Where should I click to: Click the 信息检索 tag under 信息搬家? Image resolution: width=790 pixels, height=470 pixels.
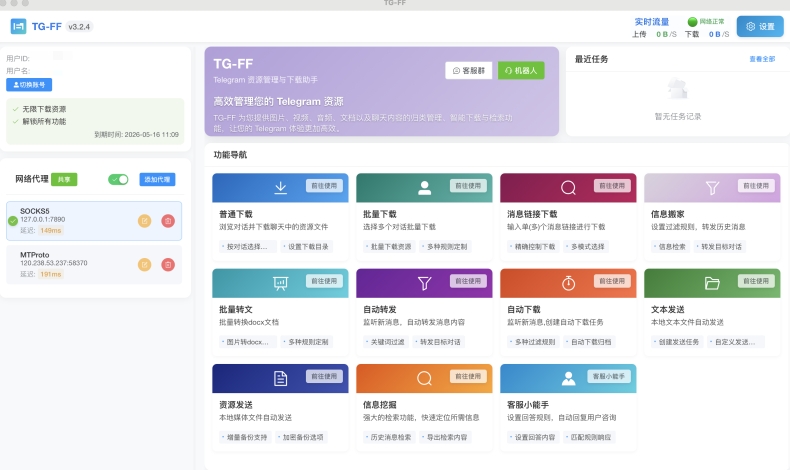pyautogui.click(x=670, y=247)
